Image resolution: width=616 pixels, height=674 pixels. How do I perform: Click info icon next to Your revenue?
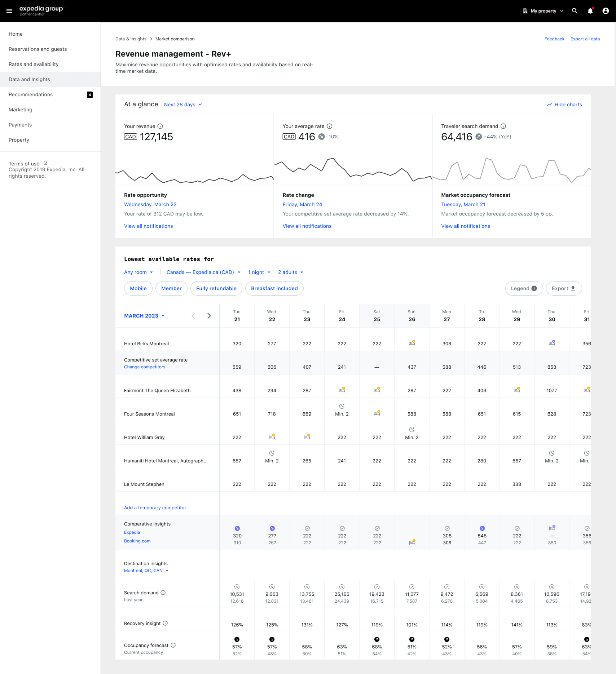tap(160, 126)
